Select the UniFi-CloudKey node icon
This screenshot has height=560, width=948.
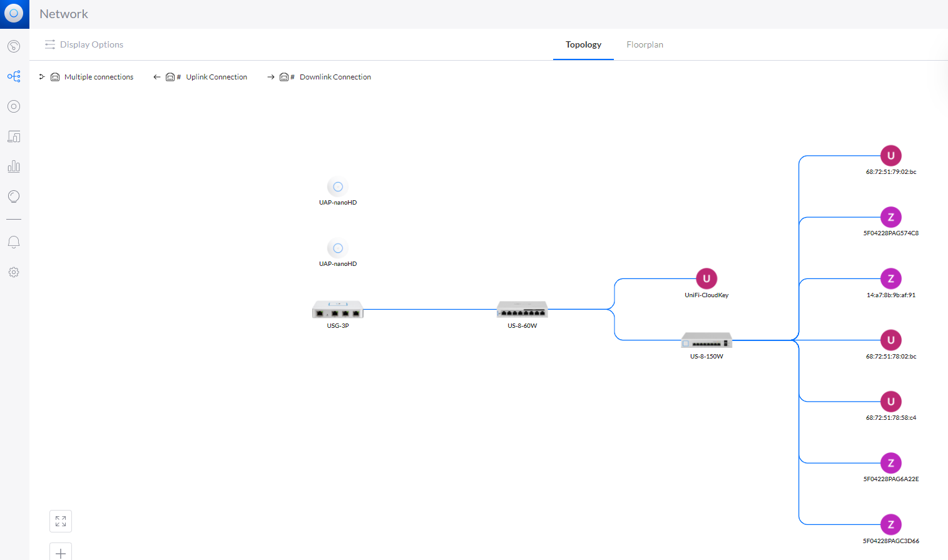pyautogui.click(x=706, y=278)
